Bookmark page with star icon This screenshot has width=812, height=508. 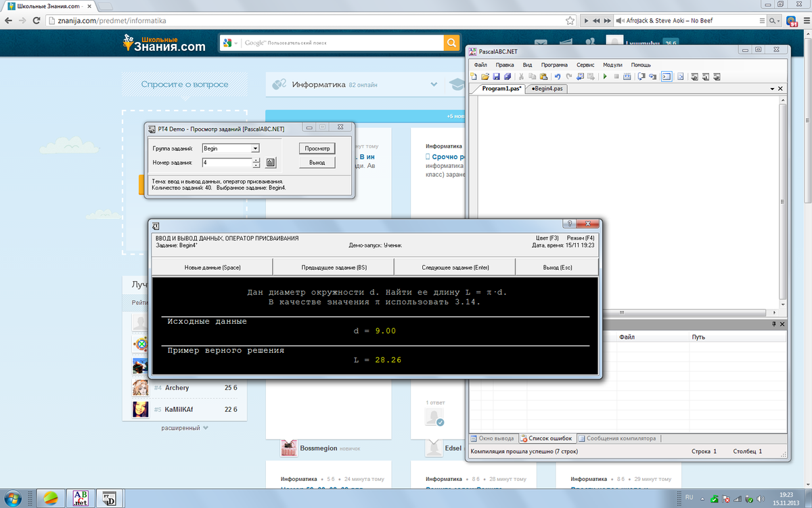point(570,20)
